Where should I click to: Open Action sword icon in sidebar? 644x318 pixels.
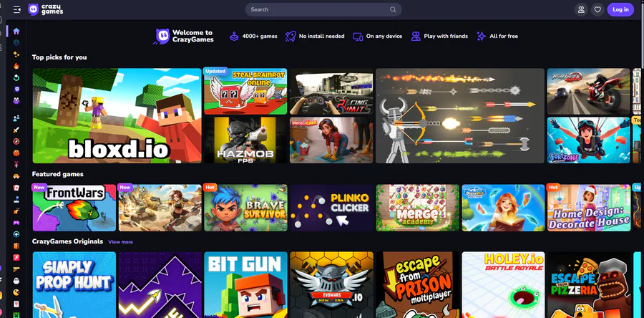pyautogui.click(x=16, y=130)
